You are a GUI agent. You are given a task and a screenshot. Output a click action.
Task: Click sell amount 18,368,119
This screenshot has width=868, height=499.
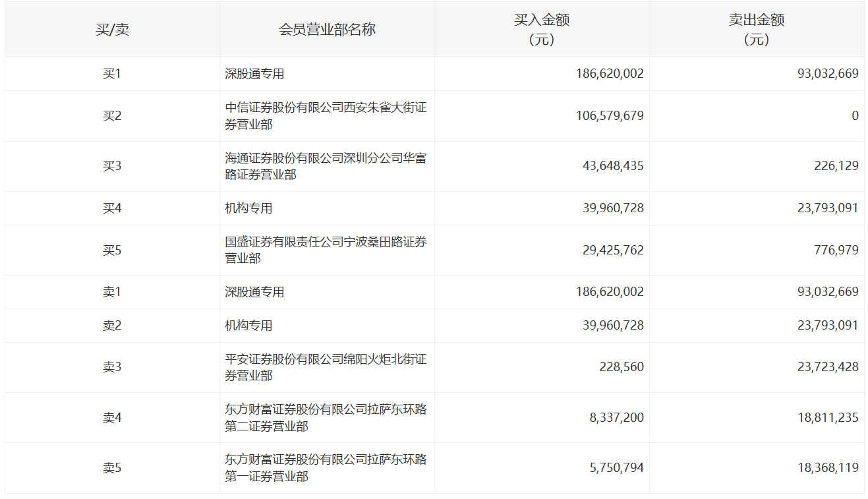coord(828,468)
